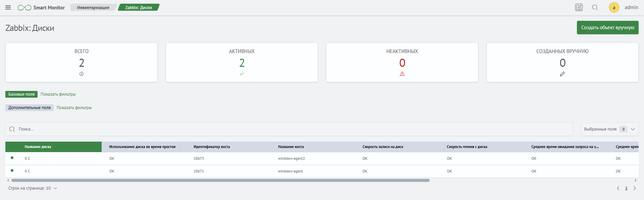Toggle the Базовые поля button
Image resolution: width=644 pixels, height=200 pixels.
coord(21,94)
